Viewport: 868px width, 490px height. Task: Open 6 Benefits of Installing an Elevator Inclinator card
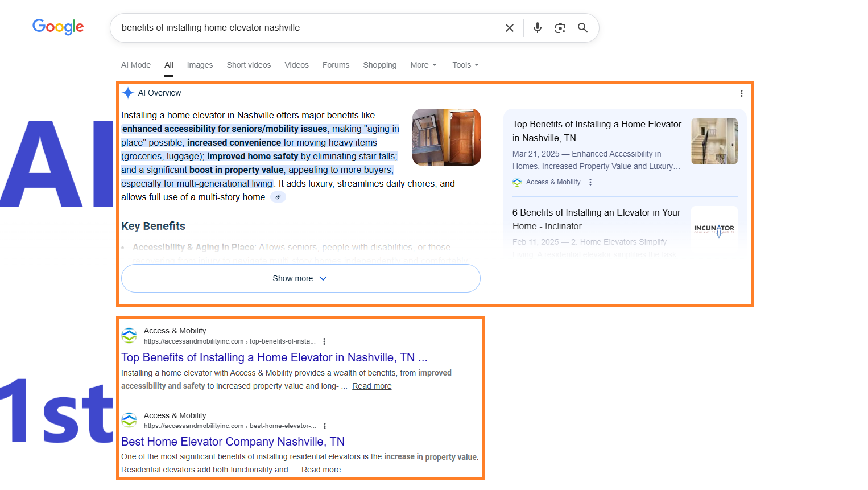pos(596,219)
